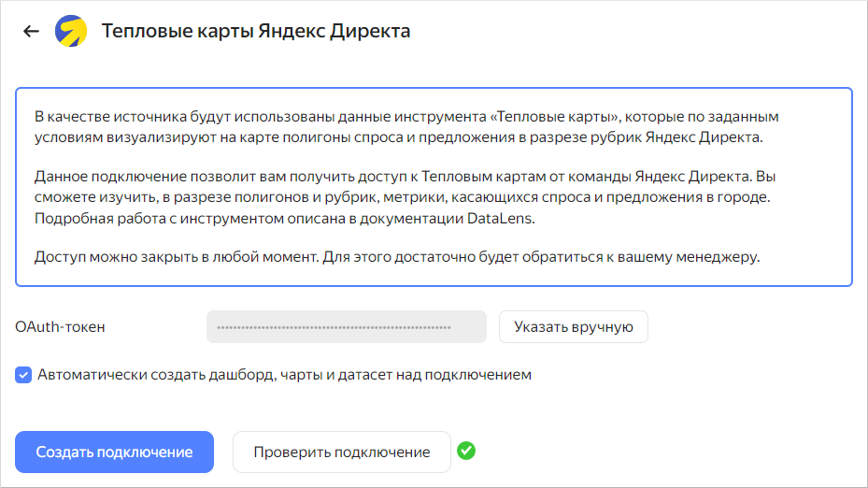Screen dimensions: 868x488
Task: Click the green connection success checkmark
Action: tap(466, 452)
